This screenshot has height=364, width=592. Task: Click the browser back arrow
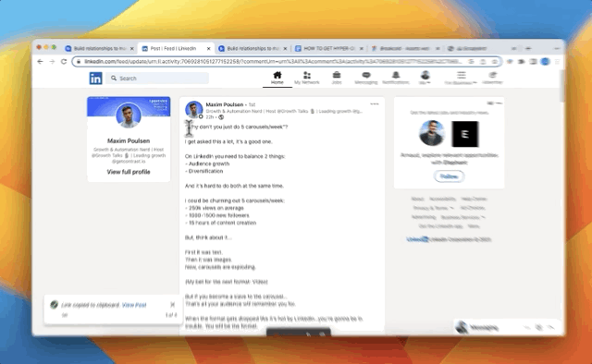[x=41, y=62]
